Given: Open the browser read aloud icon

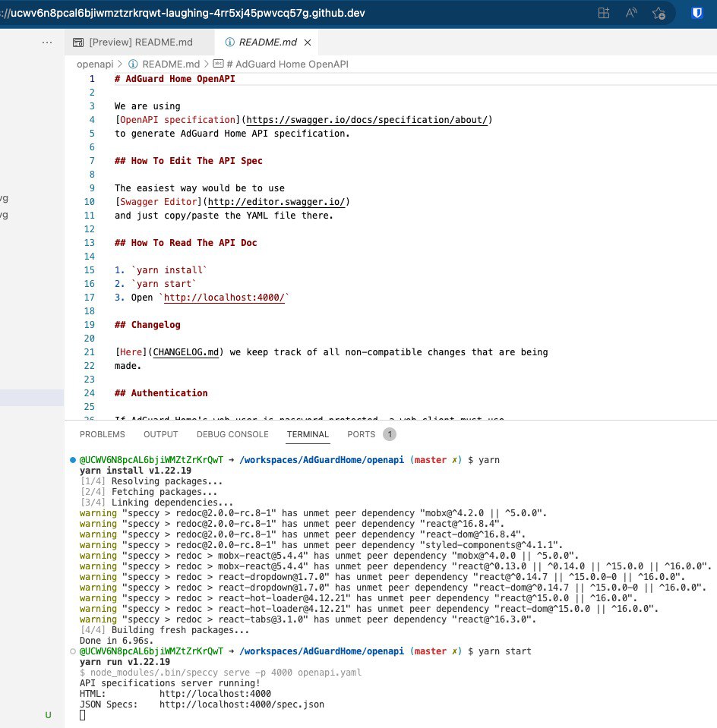Looking at the screenshot, I should pos(631,13).
